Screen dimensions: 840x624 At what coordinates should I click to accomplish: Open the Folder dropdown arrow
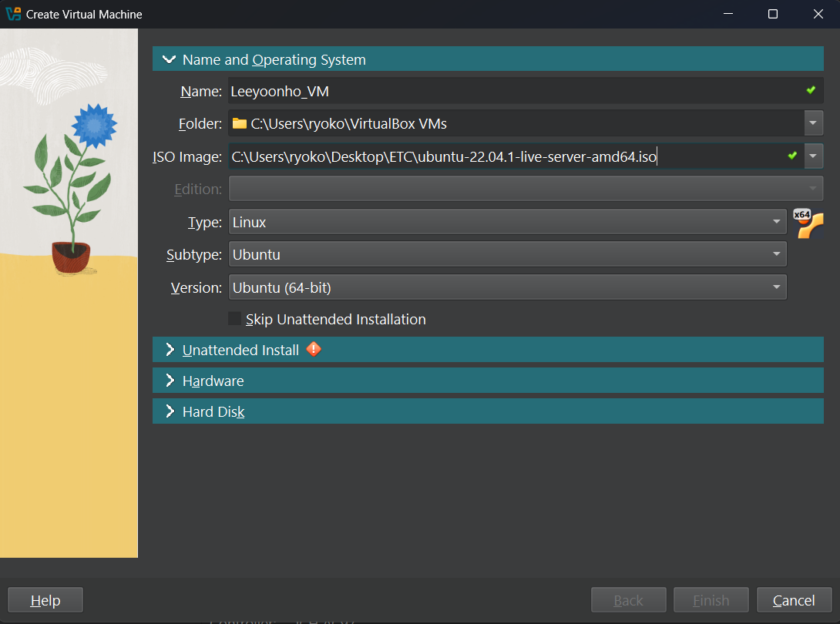point(814,123)
